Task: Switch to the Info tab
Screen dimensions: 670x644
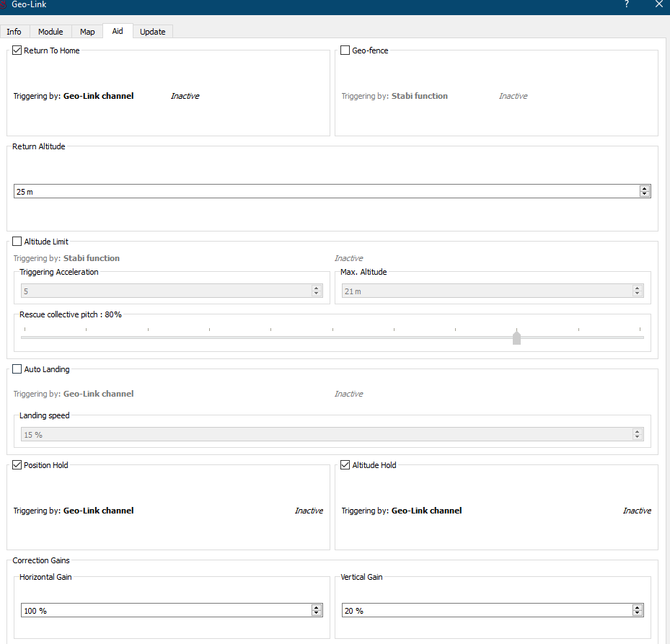Action: click(x=14, y=32)
